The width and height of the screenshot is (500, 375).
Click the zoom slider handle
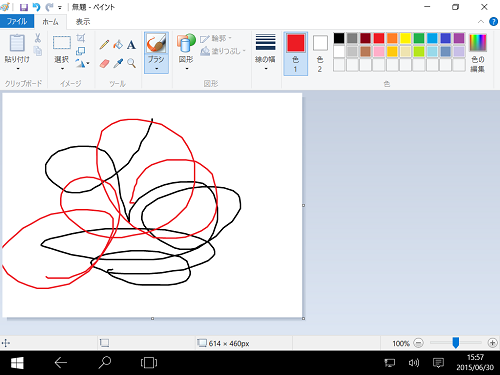tap(456, 342)
